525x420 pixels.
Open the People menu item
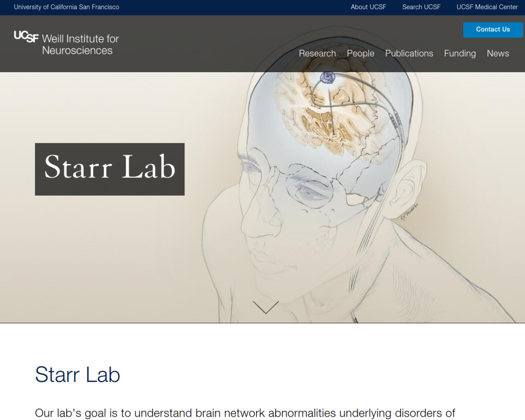click(361, 53)
